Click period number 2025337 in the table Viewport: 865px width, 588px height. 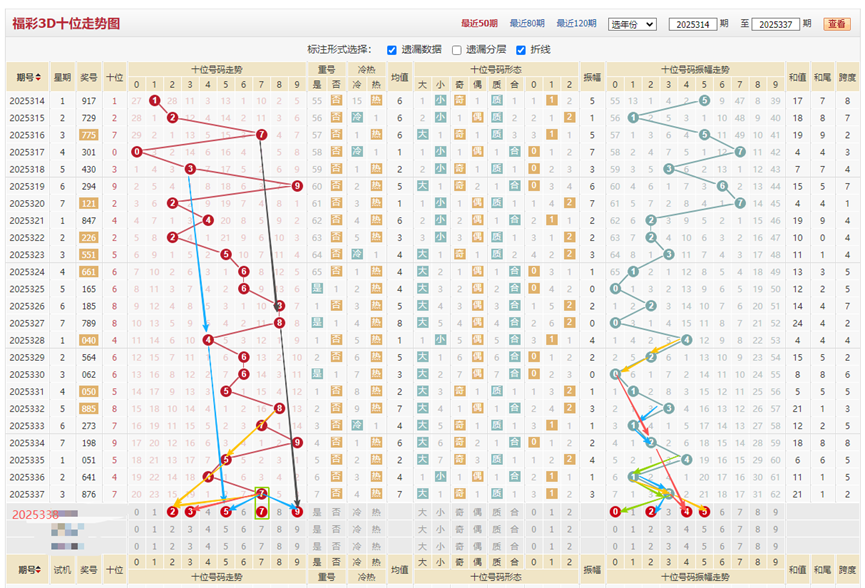pyautogui.click(x=27, y=494)
